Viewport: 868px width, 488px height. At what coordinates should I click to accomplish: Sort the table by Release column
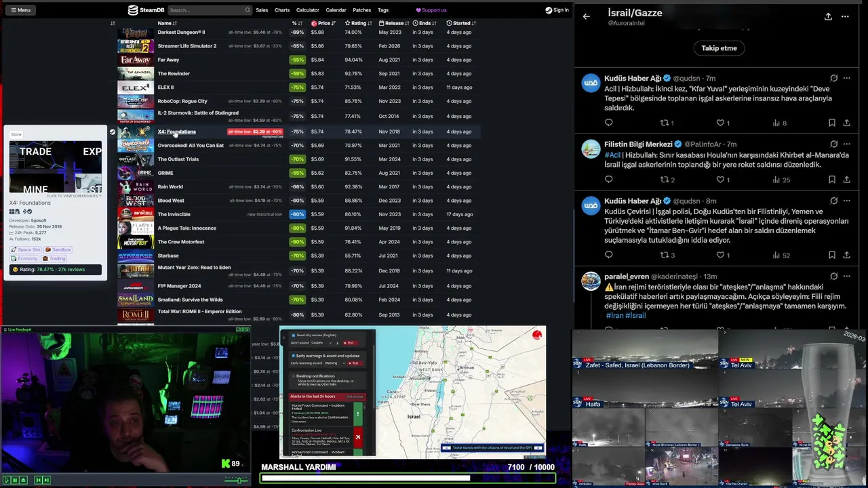(393, 23)
